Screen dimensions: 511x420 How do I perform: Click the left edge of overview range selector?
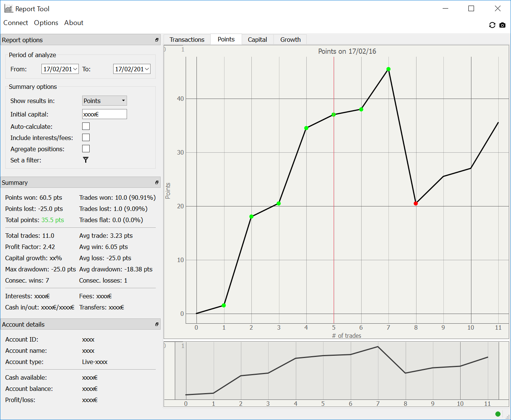(175, 371)
